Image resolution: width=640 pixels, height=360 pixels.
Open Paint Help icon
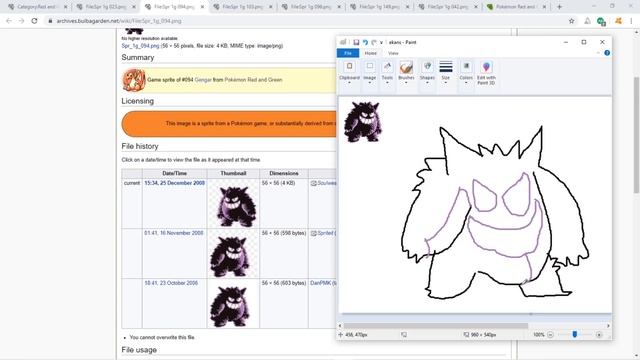(x=607, y=53)
